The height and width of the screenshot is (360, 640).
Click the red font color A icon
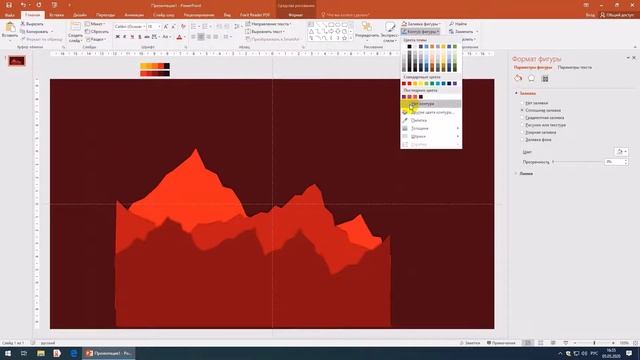click(x=179, y=37)
